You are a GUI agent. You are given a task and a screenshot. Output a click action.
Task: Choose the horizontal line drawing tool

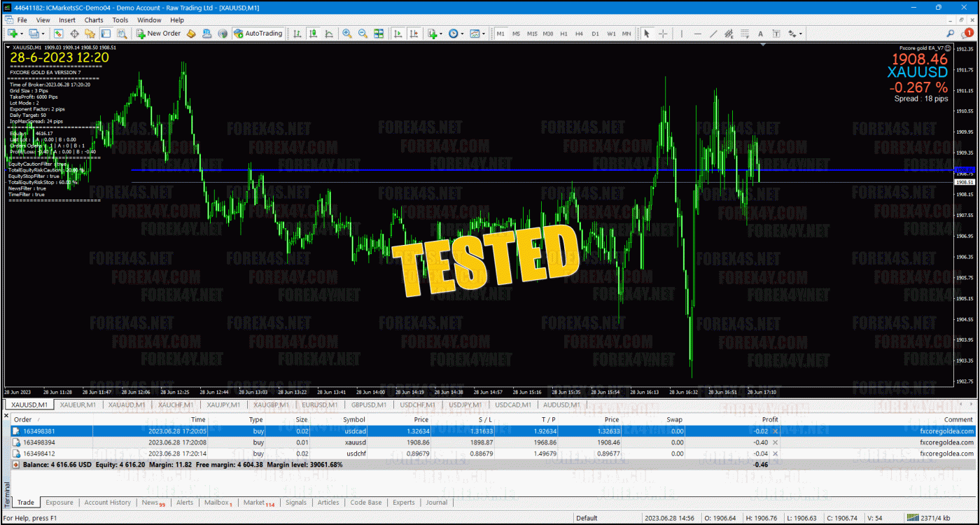coord(697,34)
